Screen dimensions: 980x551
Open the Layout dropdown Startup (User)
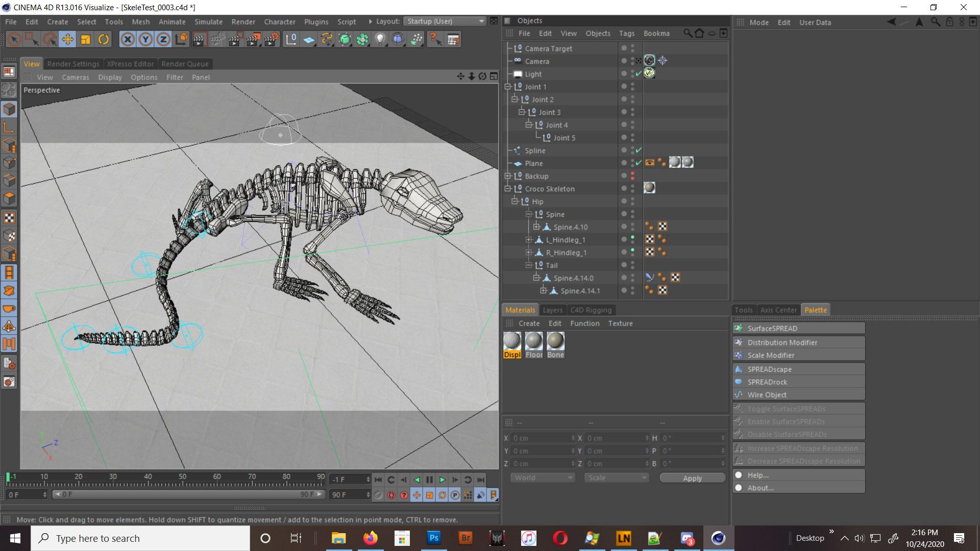(445, 21)
